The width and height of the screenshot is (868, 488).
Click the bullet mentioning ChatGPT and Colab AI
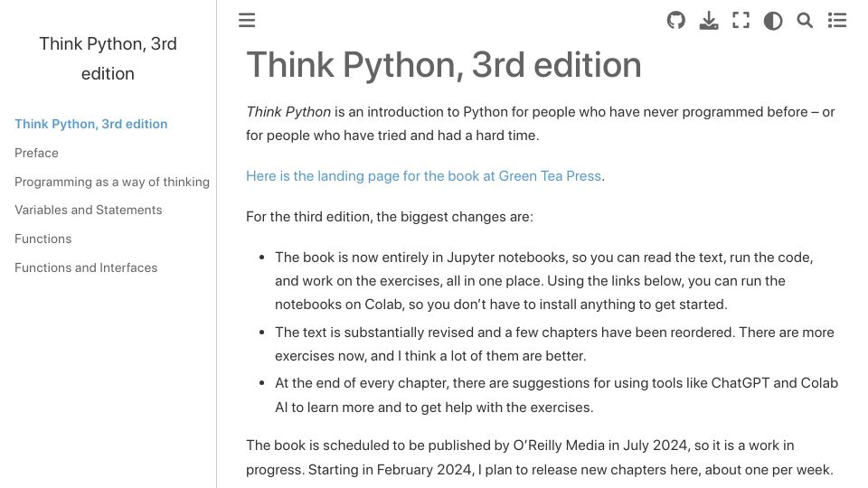[x=556, y=395]
